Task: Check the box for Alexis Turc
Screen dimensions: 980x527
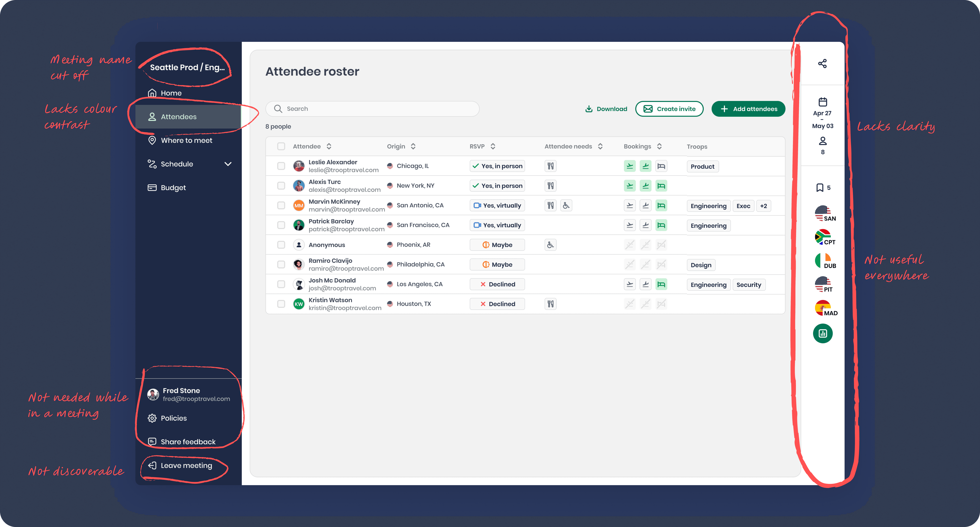Action: pyautogui.click(x=281, y=186)
